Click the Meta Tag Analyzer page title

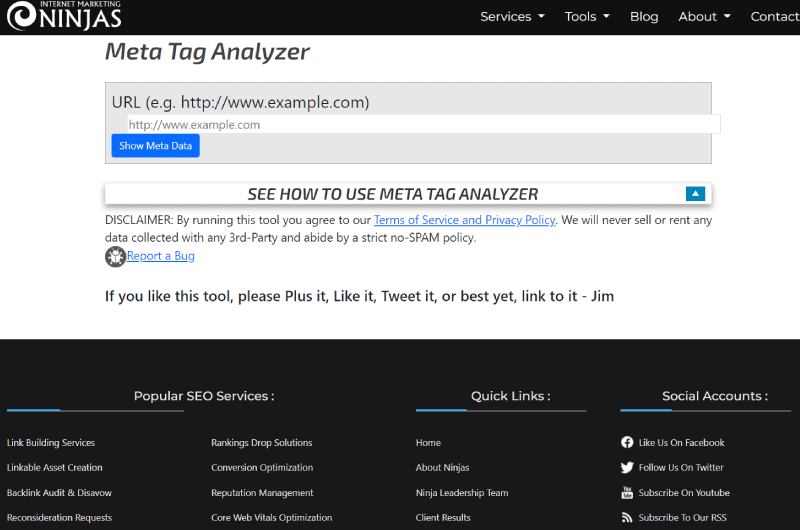(207, 52)
